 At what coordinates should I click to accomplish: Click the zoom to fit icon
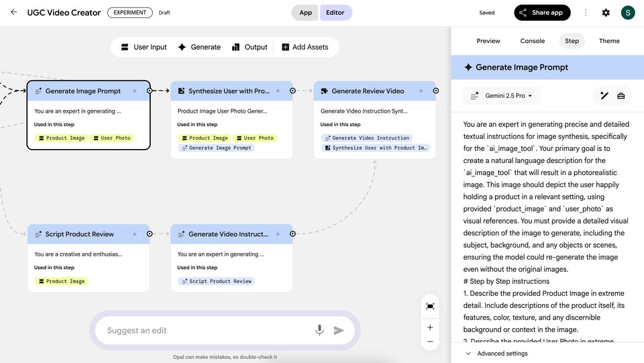point(430,306)
